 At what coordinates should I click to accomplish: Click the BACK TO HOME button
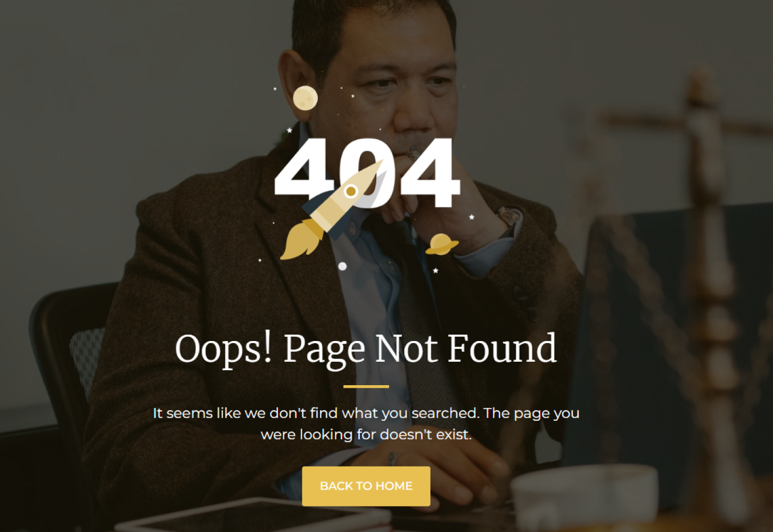click(366, 486)
